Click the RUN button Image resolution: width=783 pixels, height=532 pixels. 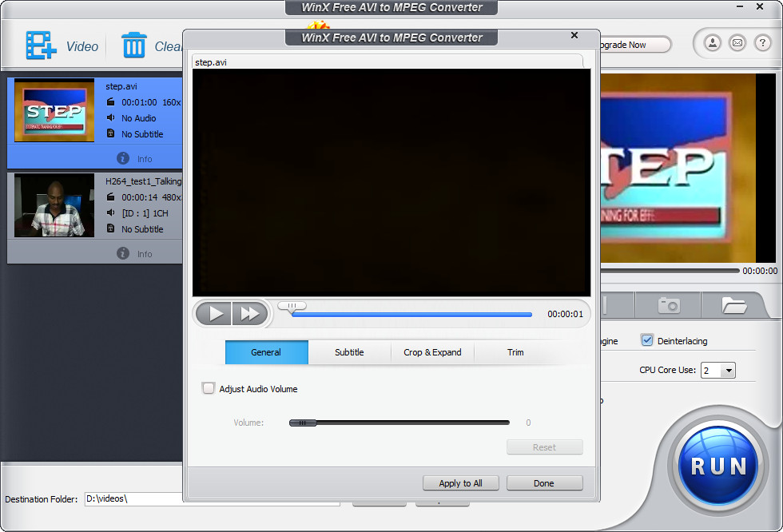(718, 466)
